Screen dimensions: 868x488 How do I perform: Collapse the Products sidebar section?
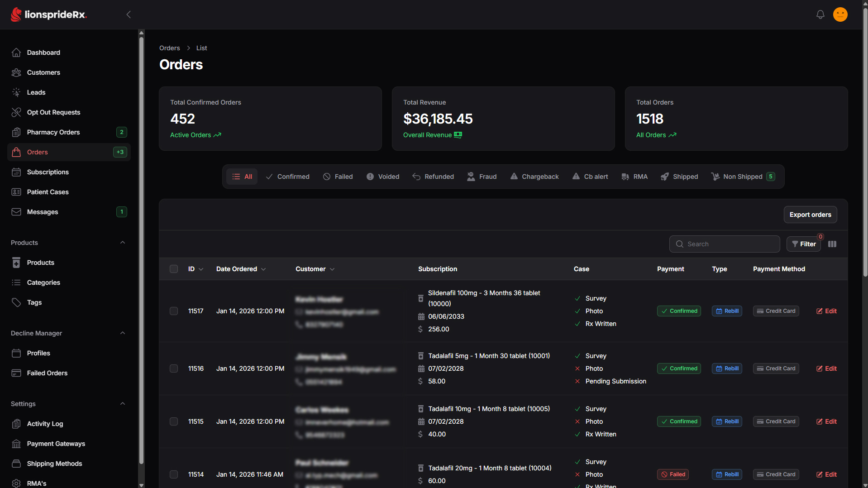[123, 243]
